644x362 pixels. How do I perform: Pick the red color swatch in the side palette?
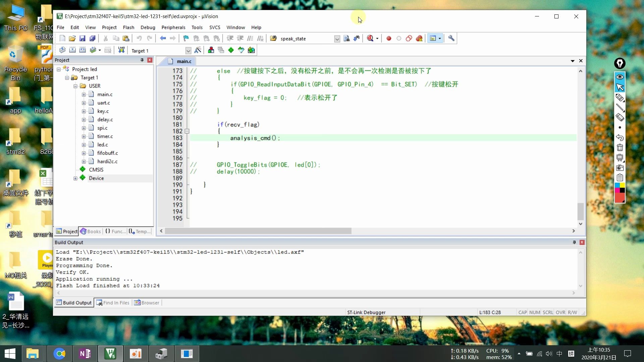pyautogui.click(x=619, y=197)
